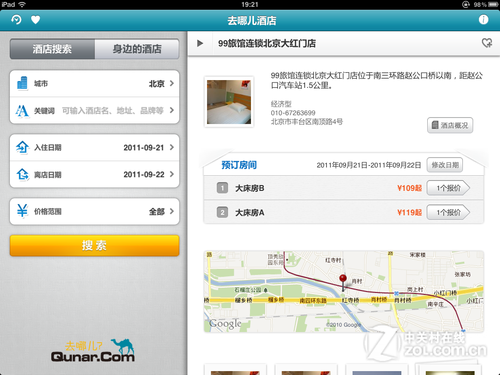
Task: Tap the status bar clock 19:21
Action: [x=250, y=4]
